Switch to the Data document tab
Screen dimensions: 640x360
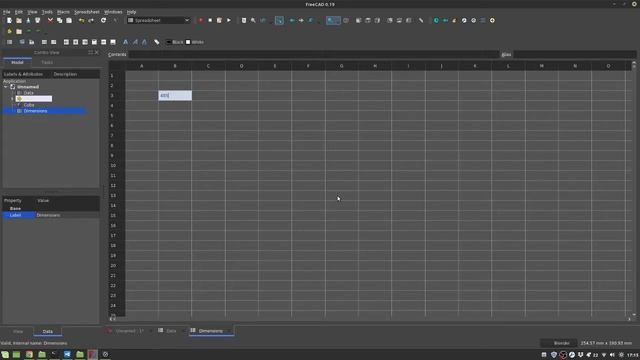(x=171, y=331)
